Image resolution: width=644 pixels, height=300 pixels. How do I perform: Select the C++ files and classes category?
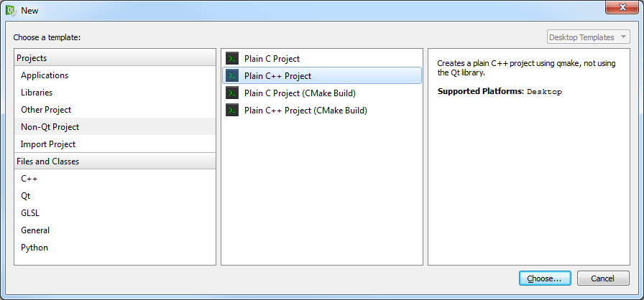29,179
